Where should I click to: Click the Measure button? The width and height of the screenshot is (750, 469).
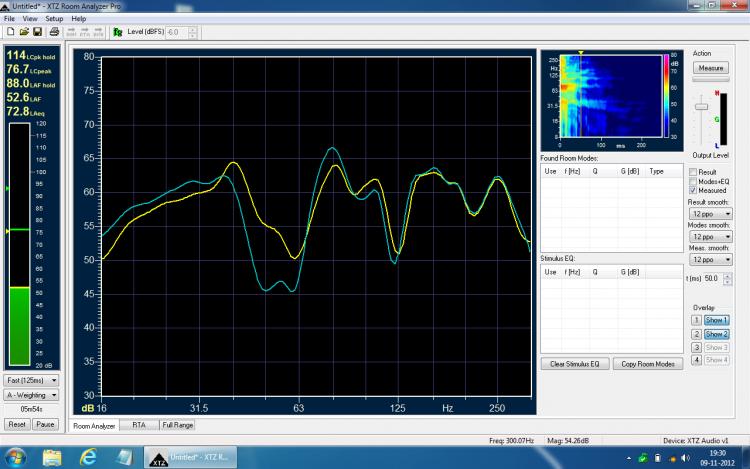711,68
